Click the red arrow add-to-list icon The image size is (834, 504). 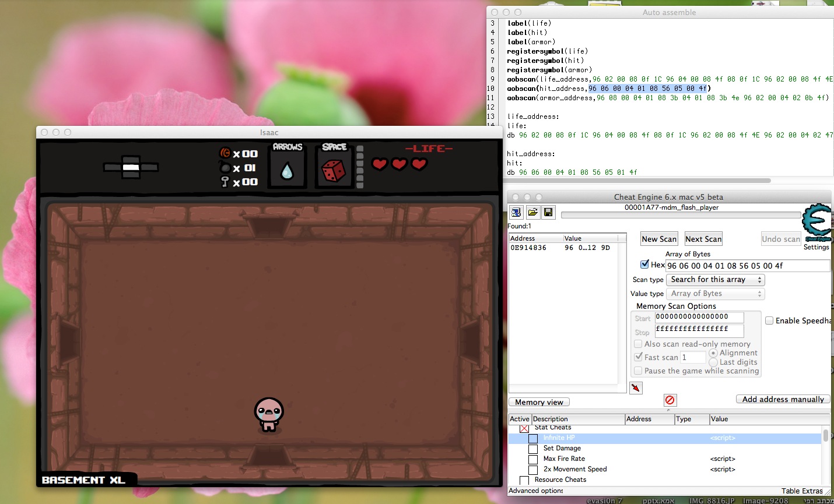coord(636,387)
